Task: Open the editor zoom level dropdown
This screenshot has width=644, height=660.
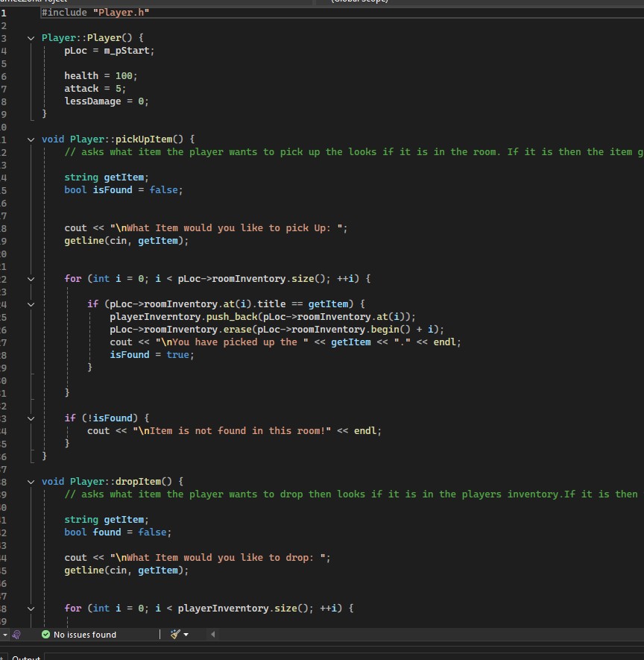Action: [x=4, y=635]
